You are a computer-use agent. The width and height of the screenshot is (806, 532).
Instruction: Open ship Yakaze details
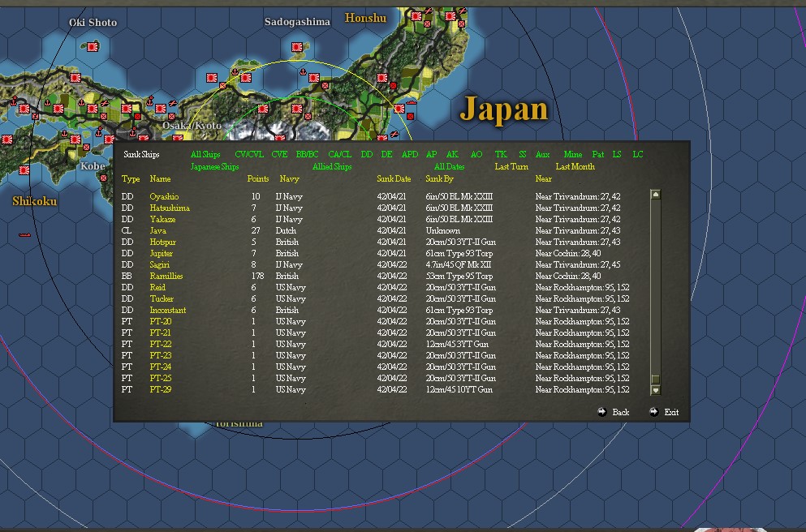[x=162, y=219]
